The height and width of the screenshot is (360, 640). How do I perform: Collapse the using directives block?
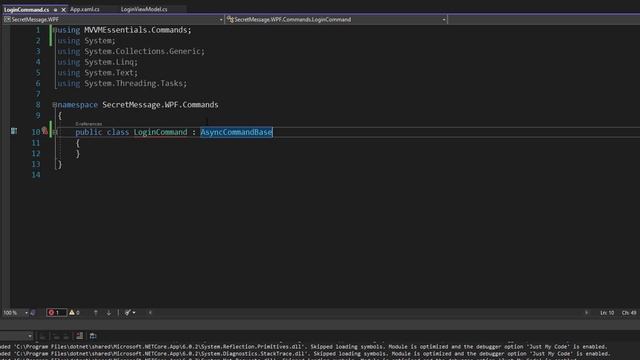(x=54, y=30)
